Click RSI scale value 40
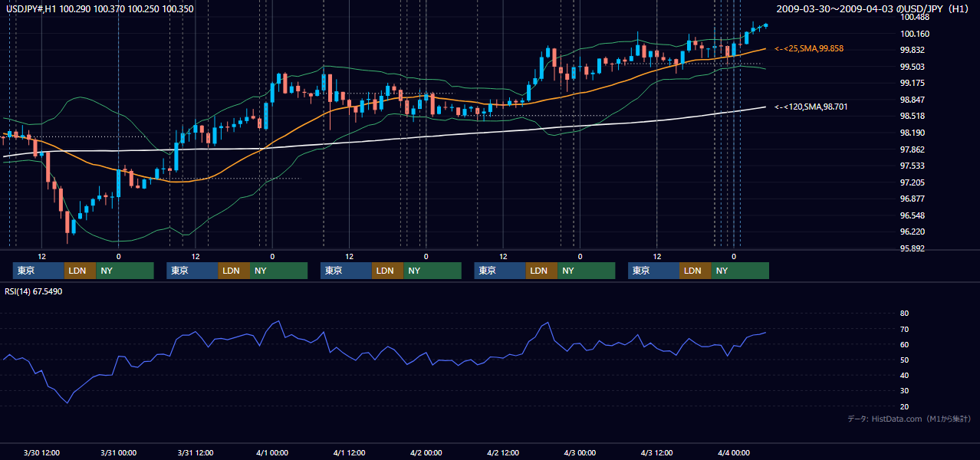Screen dimensions: 980x460 coord(904,375)
